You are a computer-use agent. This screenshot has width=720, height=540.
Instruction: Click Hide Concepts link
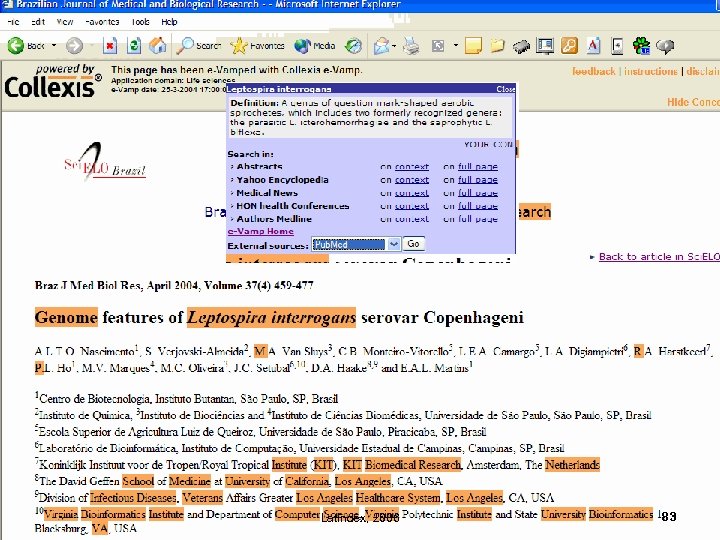coord(693,102)
